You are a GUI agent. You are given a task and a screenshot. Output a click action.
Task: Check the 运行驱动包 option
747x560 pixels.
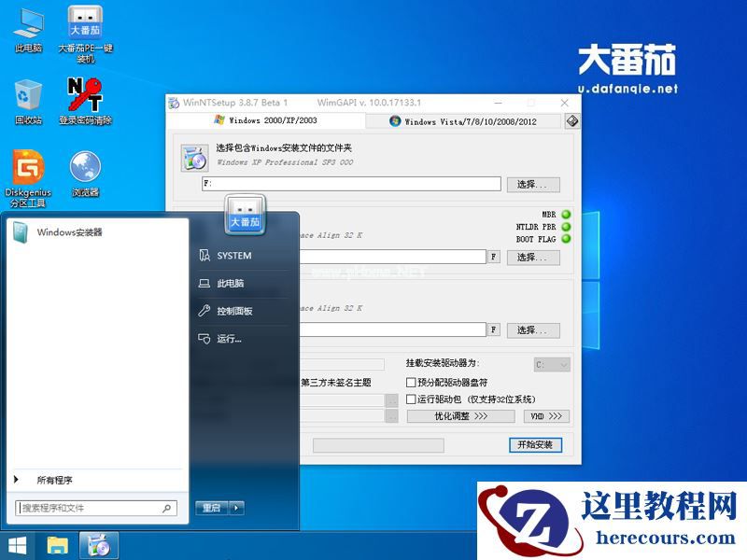click(409, 398)
